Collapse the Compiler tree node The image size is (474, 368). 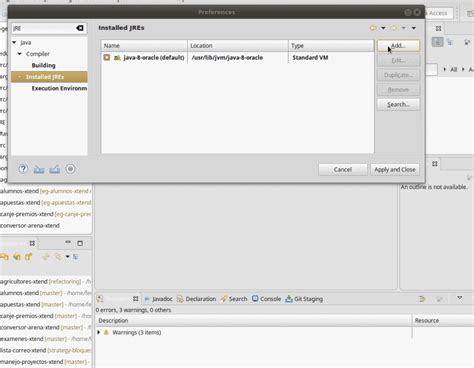(x=20, y=54)
